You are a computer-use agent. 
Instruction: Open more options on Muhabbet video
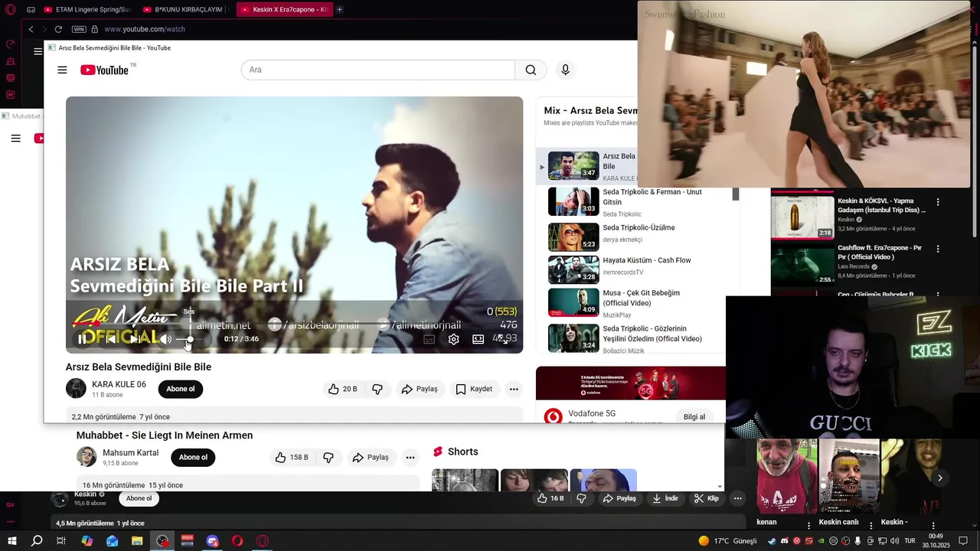410,457
